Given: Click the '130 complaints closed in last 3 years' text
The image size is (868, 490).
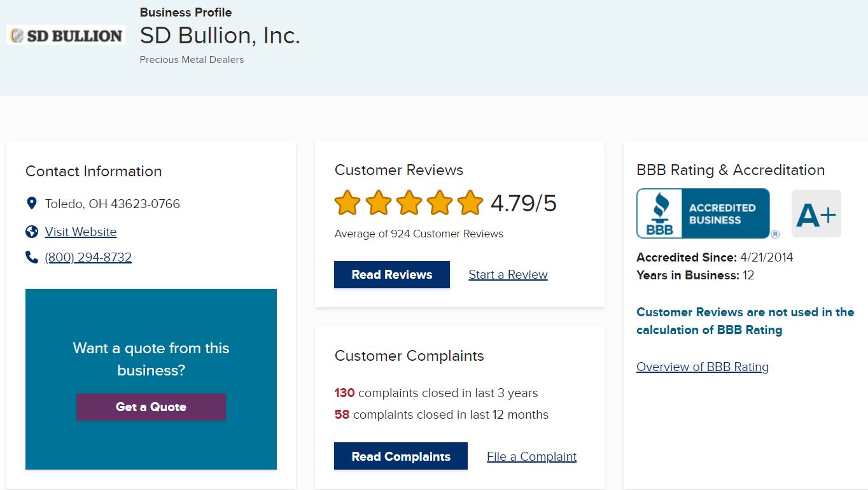Looking at the screenshot, I should coord(436,393).
